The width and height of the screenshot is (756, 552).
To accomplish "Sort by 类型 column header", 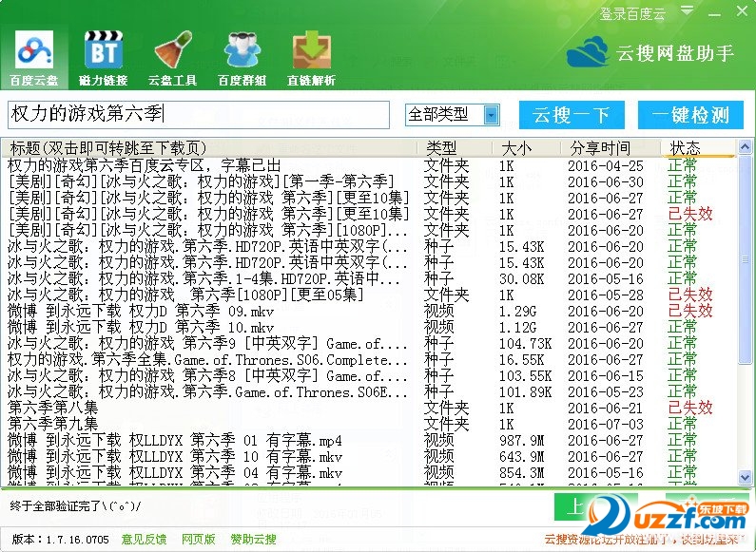I will (456, 148).
